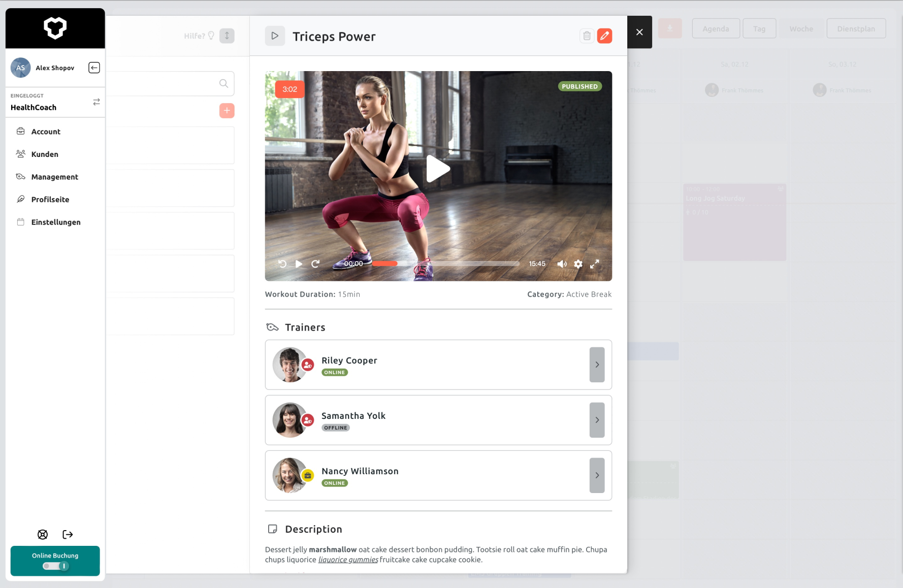Click Nancy Williamson's yellow badge icon

click(307, 475)
